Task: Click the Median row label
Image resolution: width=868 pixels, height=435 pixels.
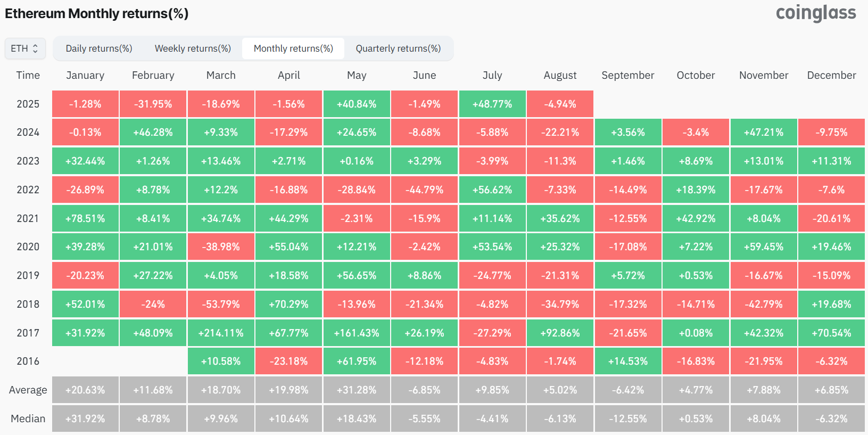Action: 28,419
